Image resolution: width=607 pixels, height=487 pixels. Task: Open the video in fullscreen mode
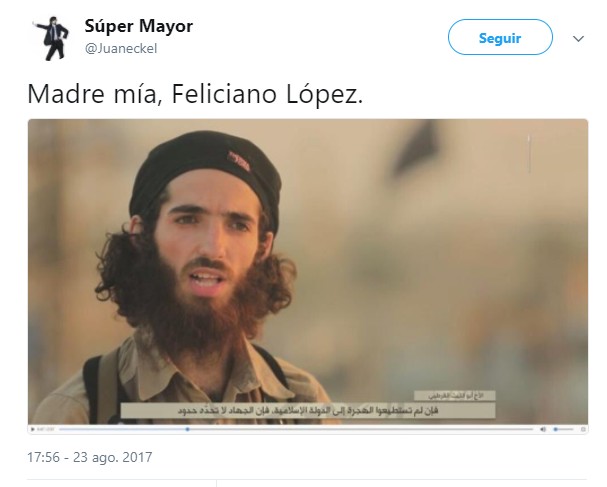tap(583, 429)
